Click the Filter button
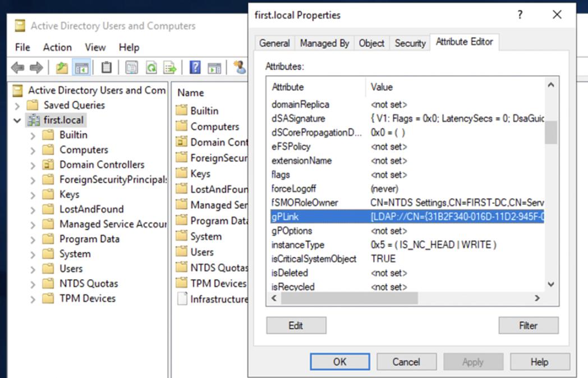Viewport: 588px width, 378px height. pyautogui.click(x=529, y=325)
